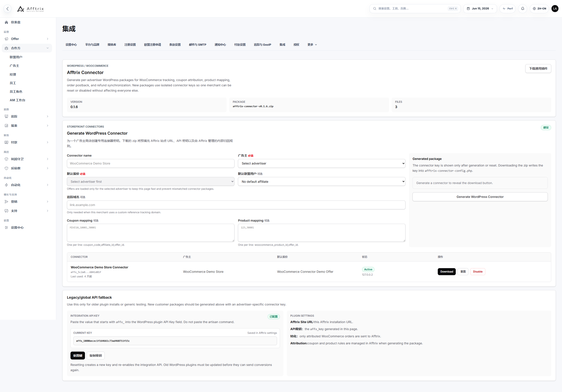Click the 下载通用插件 button
562x392 pixels.
(x=538, y=69)
